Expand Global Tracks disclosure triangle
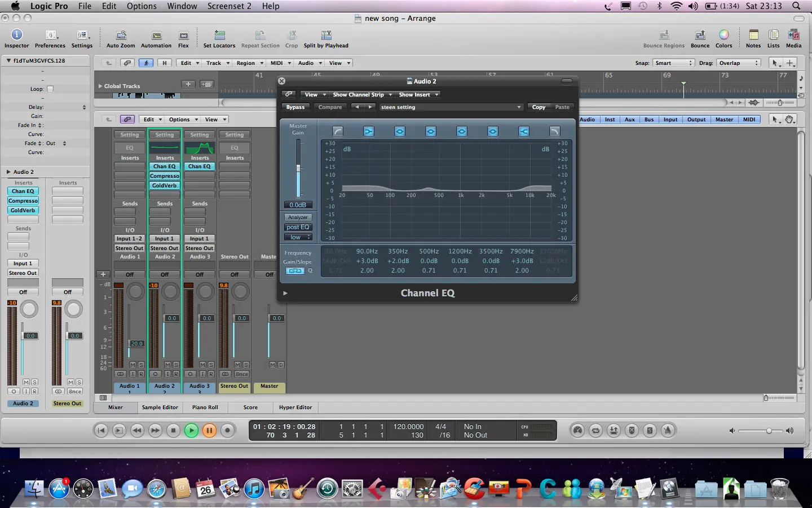This screenshot has width=812, height=508. [x=100, y=86]
